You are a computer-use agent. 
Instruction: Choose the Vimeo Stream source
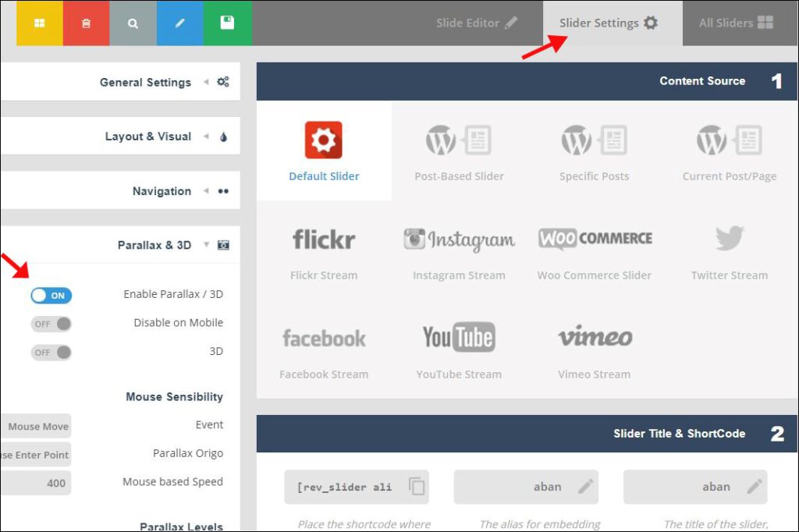[594, 349]
